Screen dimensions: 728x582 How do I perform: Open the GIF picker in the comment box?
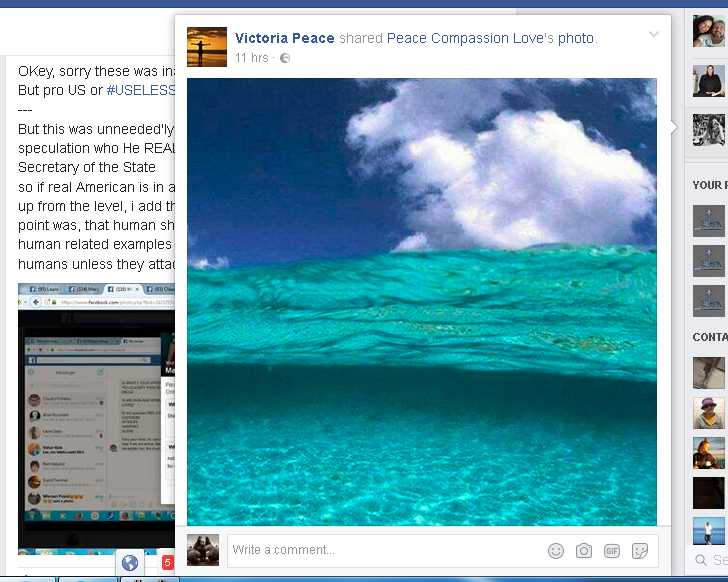pyautogui.click(x=612, y=551)
